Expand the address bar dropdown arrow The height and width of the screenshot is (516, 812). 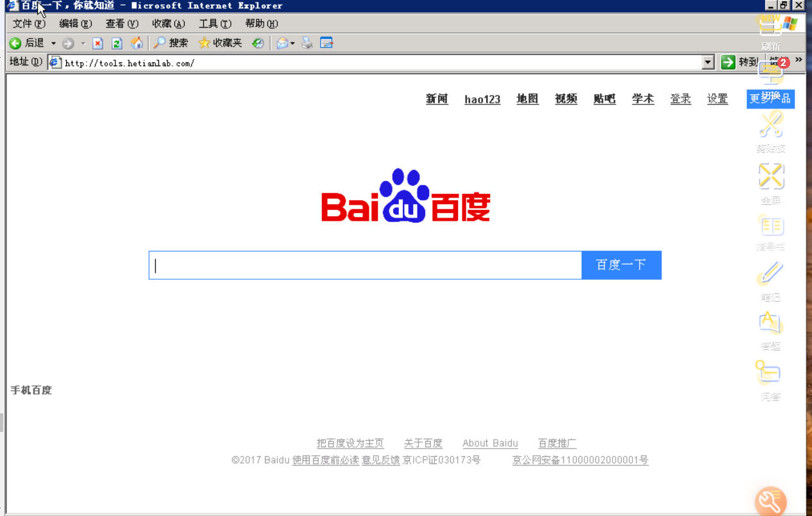point(708,62)
